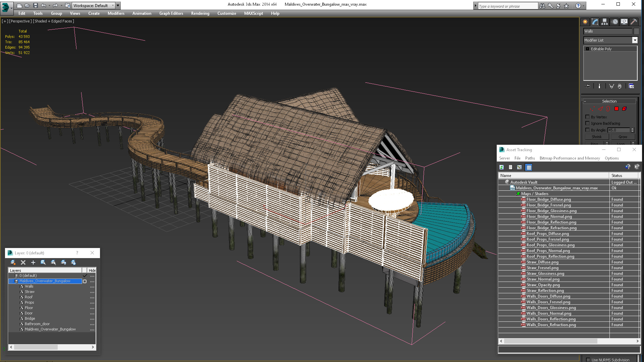Click Remove Modifier trash icon
The width and height of the screenshot is (644, 362).
620,86
